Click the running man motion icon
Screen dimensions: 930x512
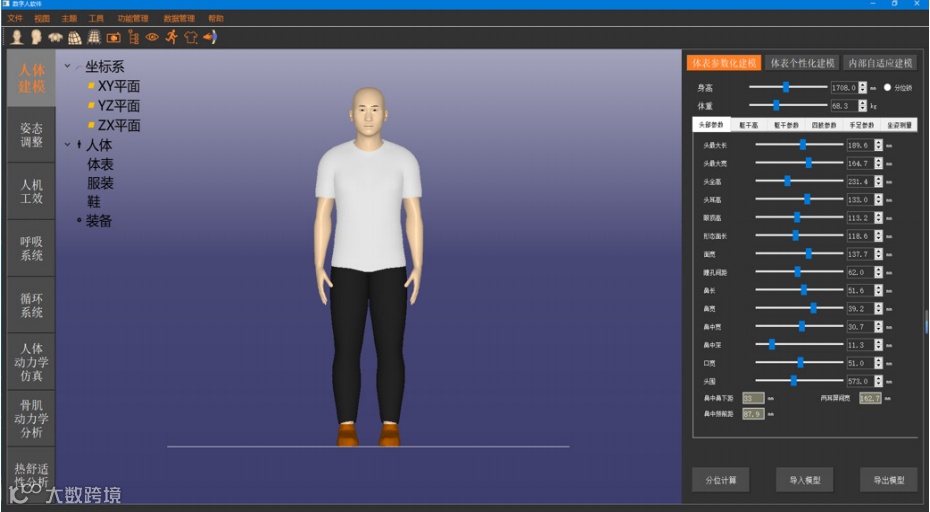[x=171, y=37]
